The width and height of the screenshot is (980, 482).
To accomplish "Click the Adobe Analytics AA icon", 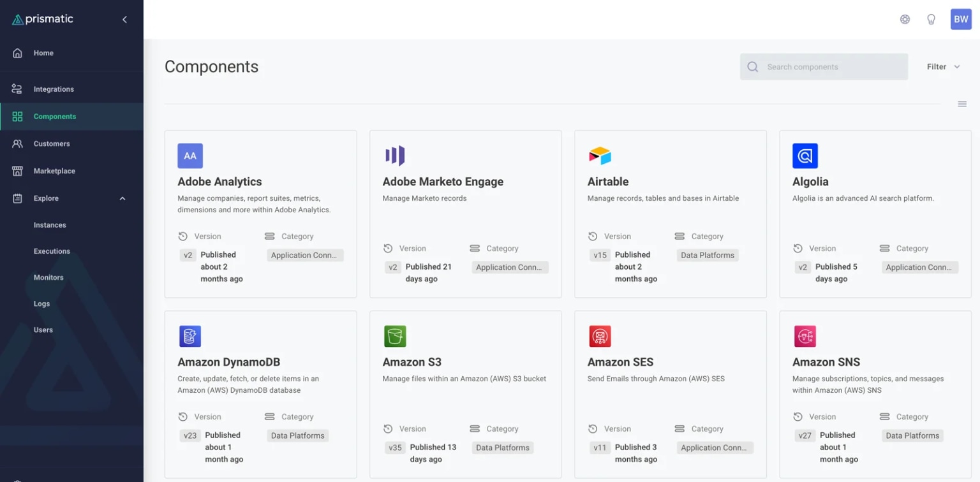I will 190,156.
